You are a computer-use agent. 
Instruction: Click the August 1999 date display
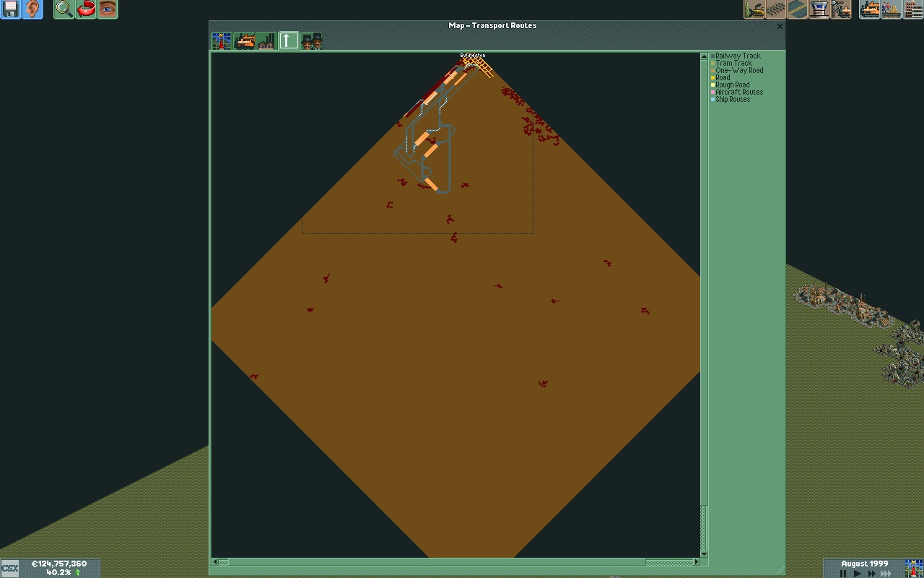point(864,564)
